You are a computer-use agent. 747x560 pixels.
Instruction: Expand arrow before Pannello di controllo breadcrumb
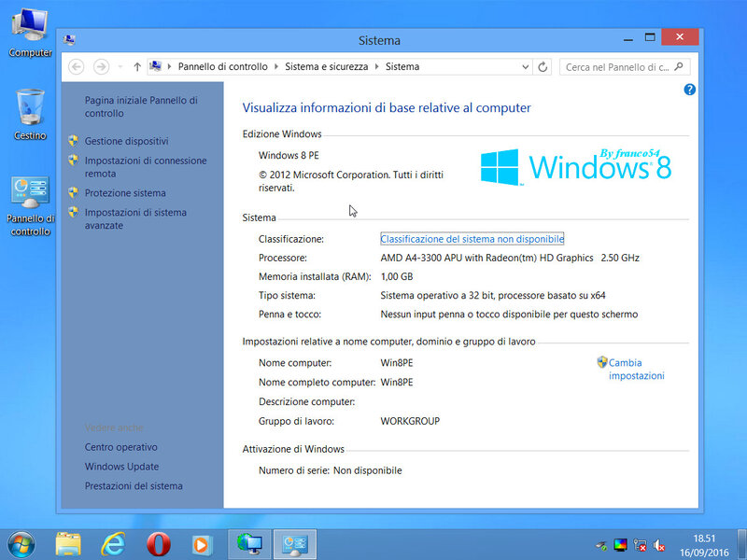(x=169, y=66)
